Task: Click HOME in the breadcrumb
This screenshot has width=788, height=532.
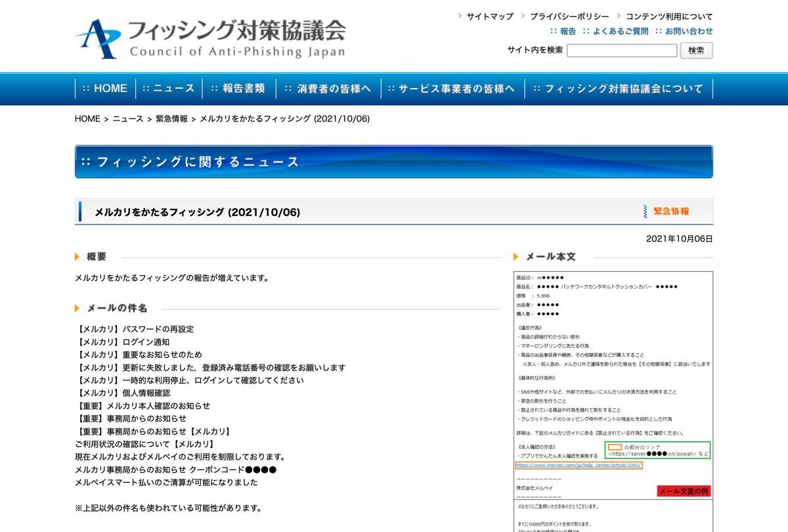Action: point(87,119)
